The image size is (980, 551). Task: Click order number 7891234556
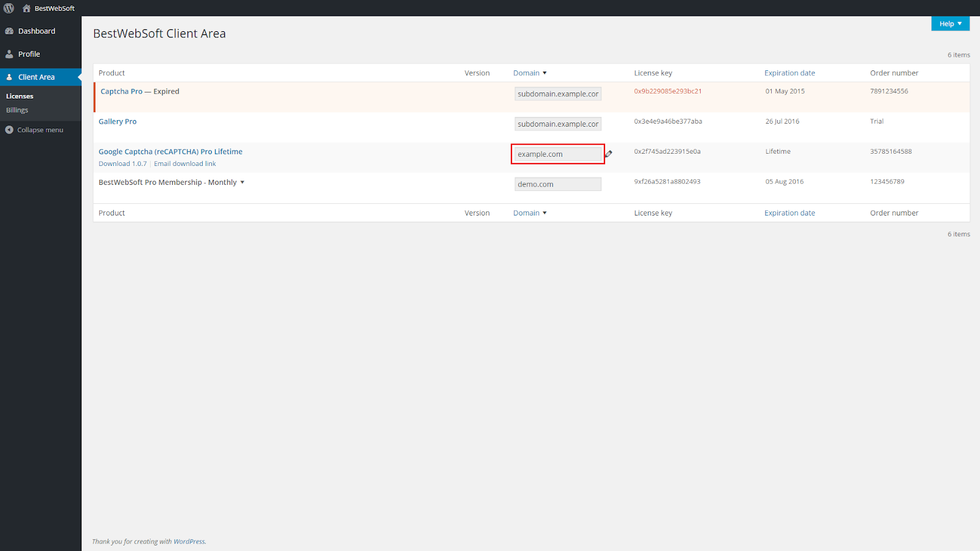point(889,91)
